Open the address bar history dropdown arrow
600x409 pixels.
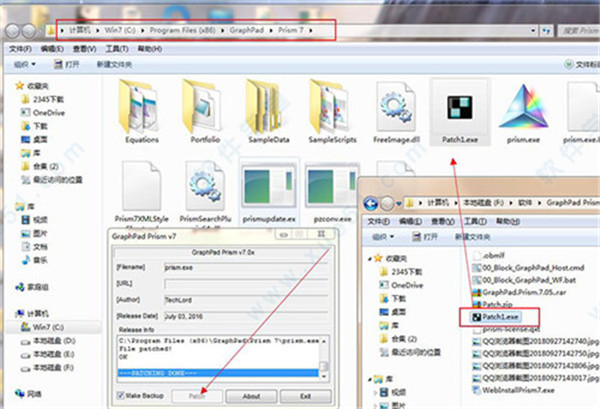[533, 31]
